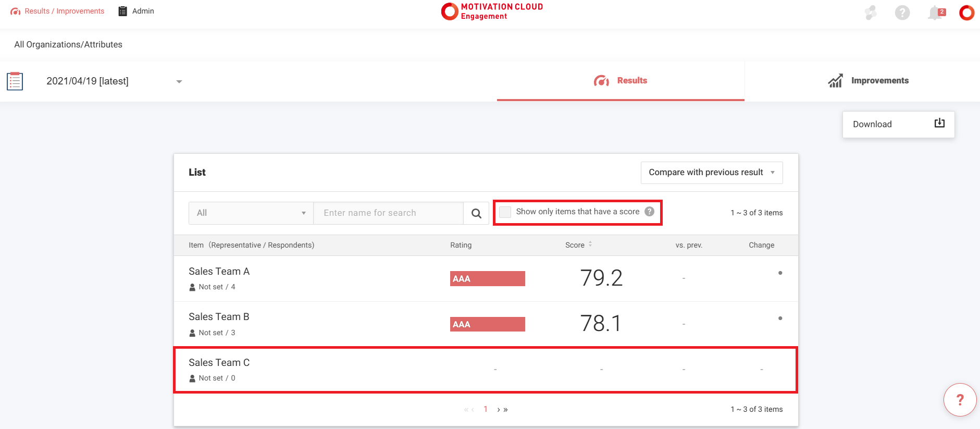Image resolution: width=980 pixels, height=429 pixels.
Task: Enable 'Show only items that have a score'
Action: tap(505, 212)
